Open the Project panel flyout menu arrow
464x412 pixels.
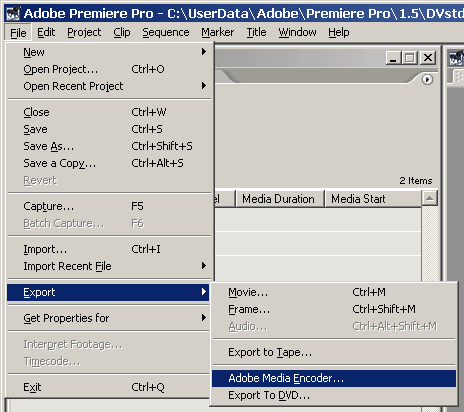tap(427, 80)
